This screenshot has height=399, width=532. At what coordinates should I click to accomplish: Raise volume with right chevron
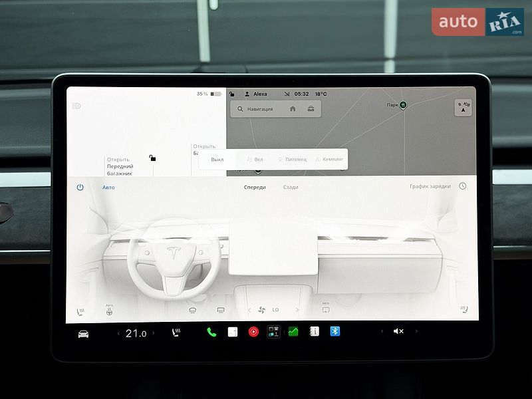[x=416, y=331]
